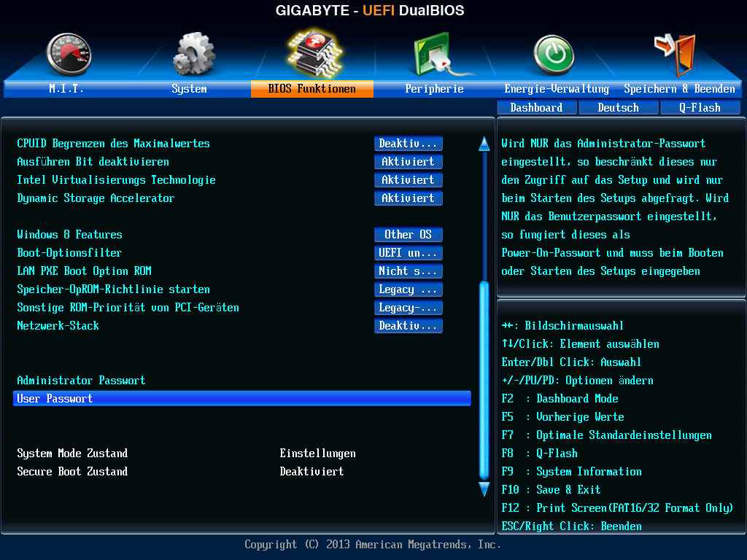Open the Netzwerk-Stack value dropdown

(409, 326)
